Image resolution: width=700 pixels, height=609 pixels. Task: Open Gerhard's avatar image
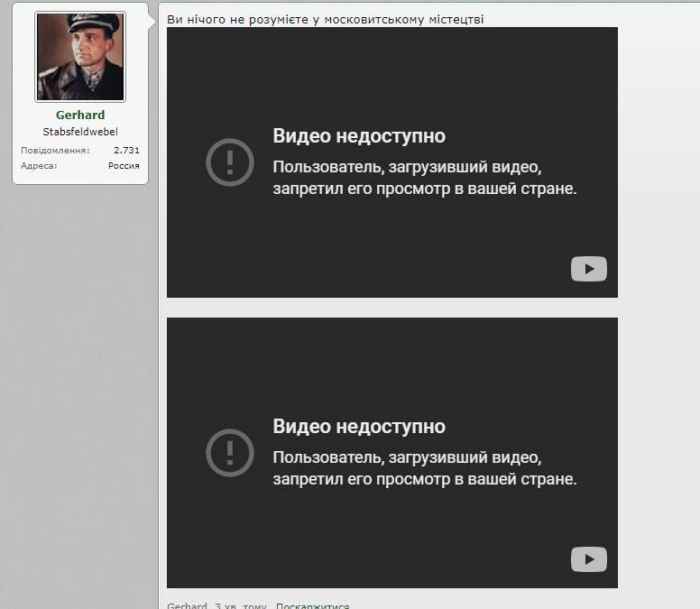tap(80, 57)
